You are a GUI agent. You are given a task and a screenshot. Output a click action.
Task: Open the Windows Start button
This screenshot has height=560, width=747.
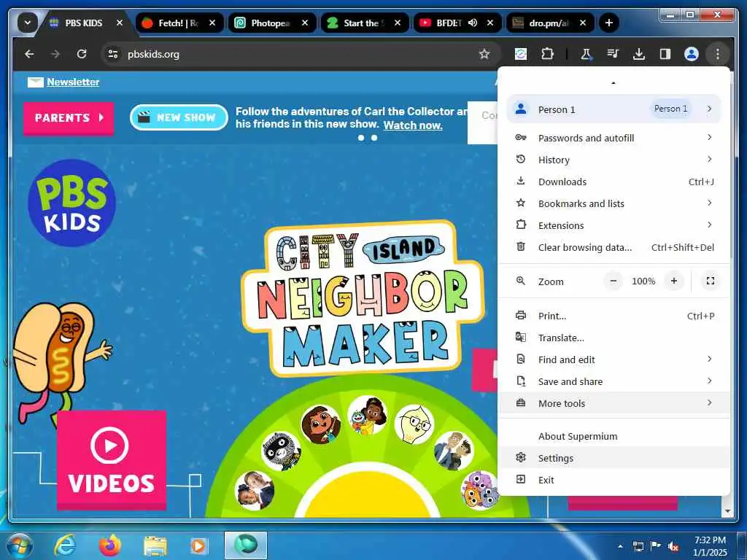point(20,545)
